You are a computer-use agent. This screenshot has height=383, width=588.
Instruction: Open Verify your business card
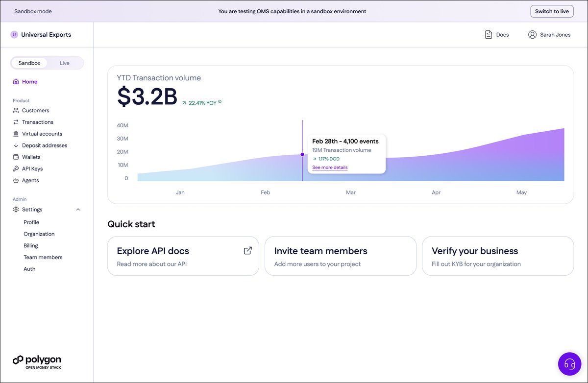coord(498,256)
